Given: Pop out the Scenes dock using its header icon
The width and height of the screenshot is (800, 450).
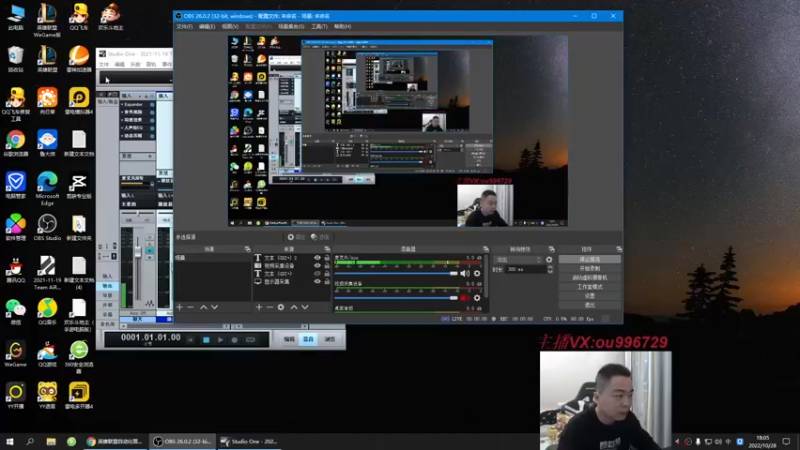Looking at the screenshot, I should [247, 249].
